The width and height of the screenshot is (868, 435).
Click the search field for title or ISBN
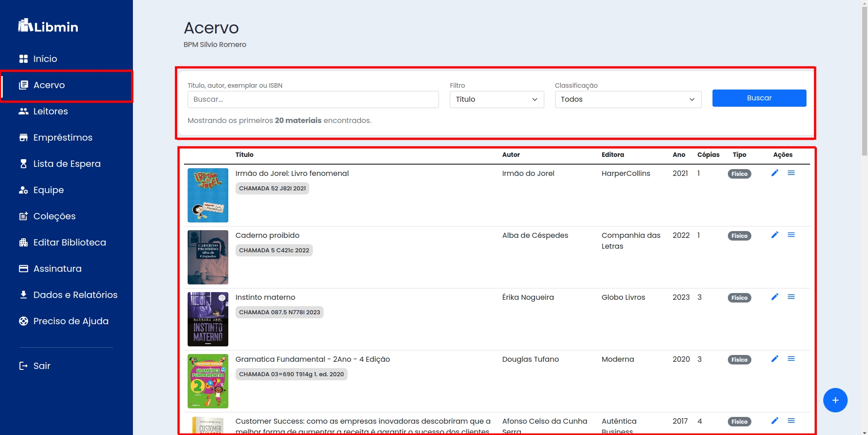click(313, 99)
